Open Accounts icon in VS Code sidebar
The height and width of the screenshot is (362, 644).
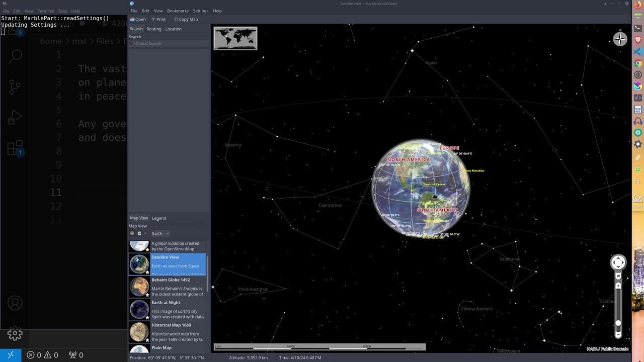tap(15, 303)
